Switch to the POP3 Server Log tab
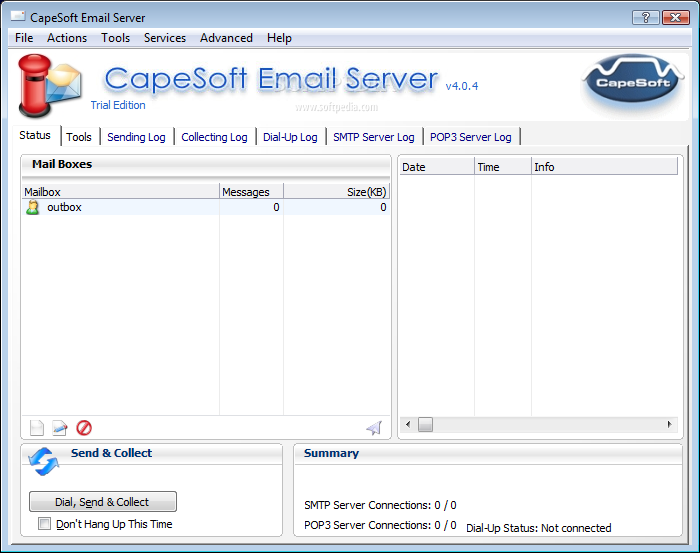700x553 pixels. pyautogui.click(x=471, y=137)
